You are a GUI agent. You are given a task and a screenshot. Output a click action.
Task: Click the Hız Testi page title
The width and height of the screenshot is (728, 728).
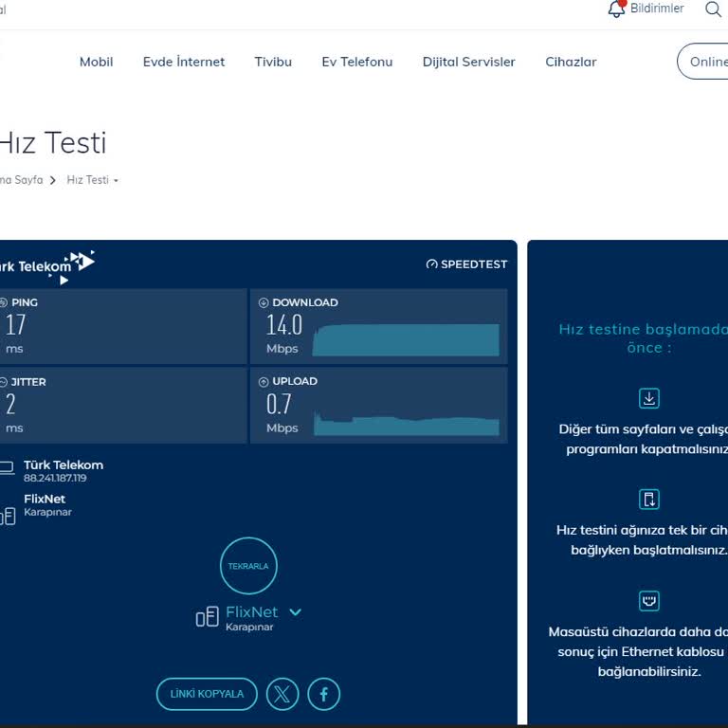click(52, 142)
